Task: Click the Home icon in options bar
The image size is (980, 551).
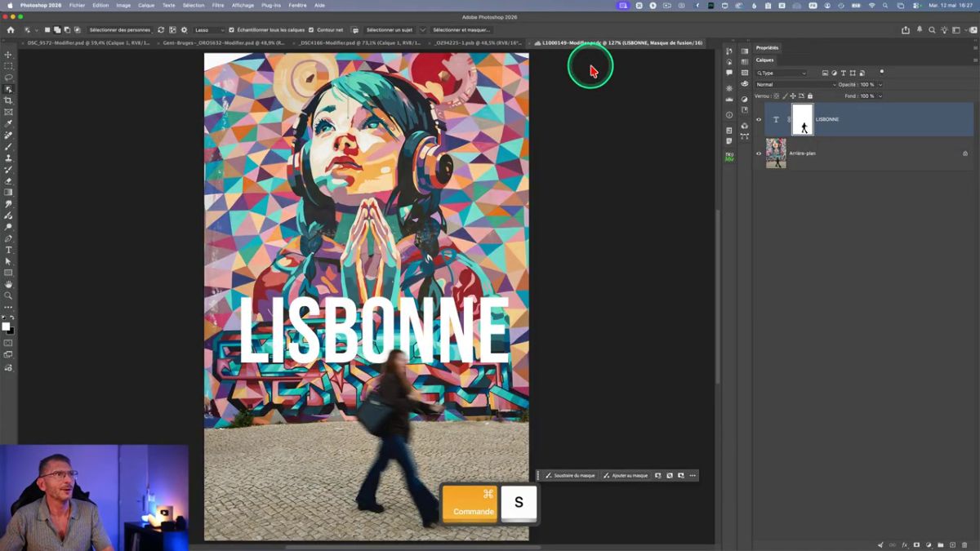Action: pyautogui.click(x=11, y=30)
